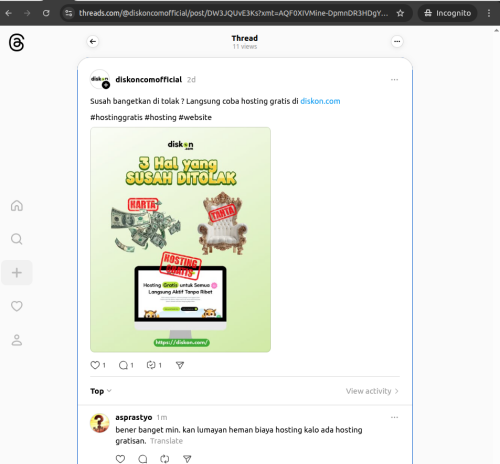Share the diskoncomofficial post
The image size is (500, 464).
coord(180,365)
